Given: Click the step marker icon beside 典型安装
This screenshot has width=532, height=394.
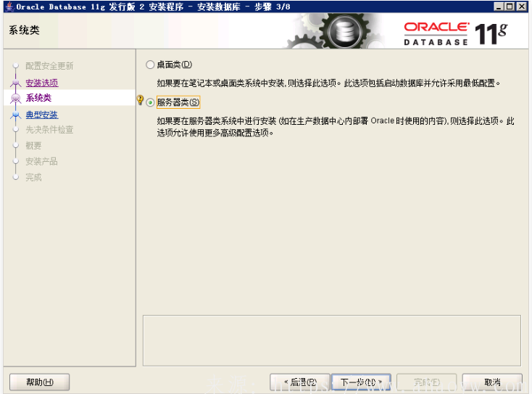Looking at the screenshot, I should [x=16, y=115].
